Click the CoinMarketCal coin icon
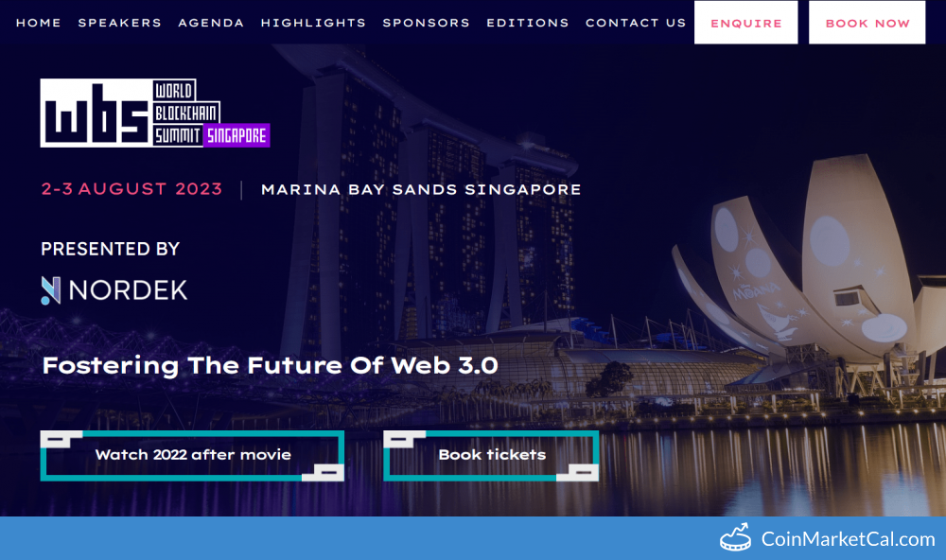The width and height of the screenshot is (946, 560). pyautogui.click(x=735, y=537)
